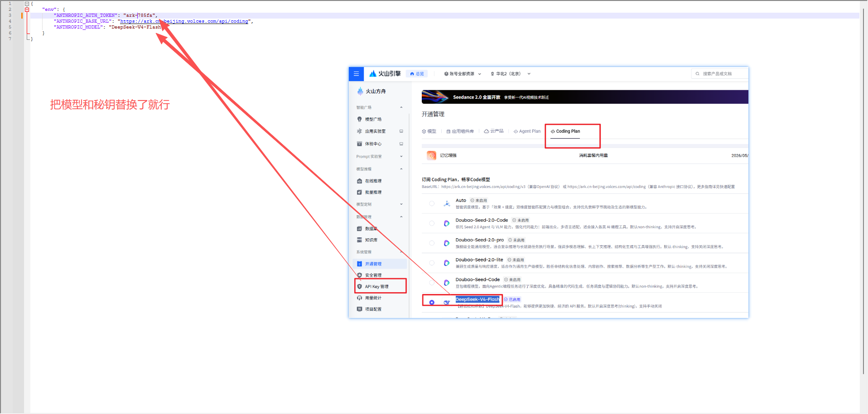Collapse the 智能广场 sidebar section
Image resolution: width=868 pixels, height=414 pixels.
[x=401, y=107]
